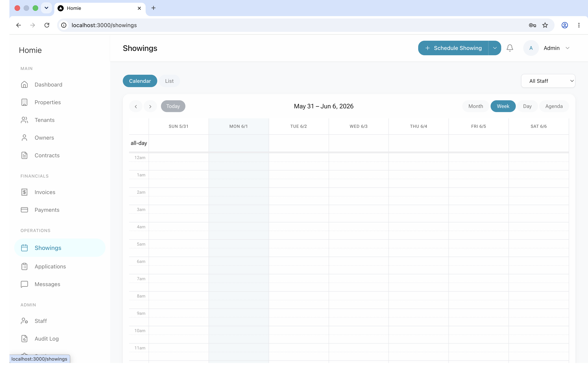Select the Day calendar view
The width and height of the screenshot is (588, 374).
pos(527,106)
